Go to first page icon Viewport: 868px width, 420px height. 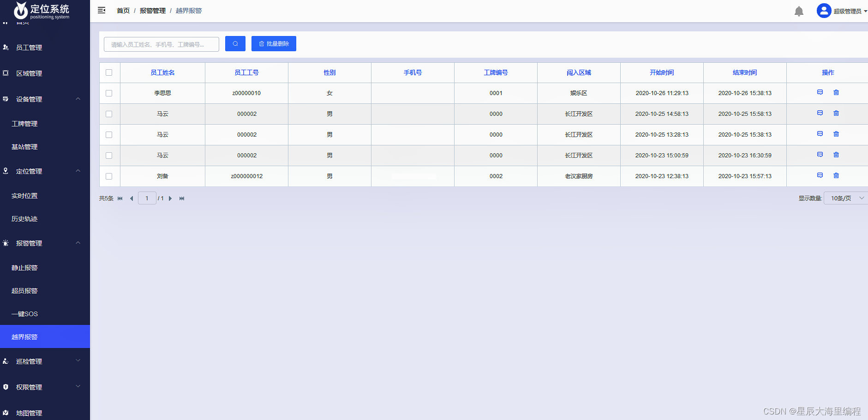120,198
